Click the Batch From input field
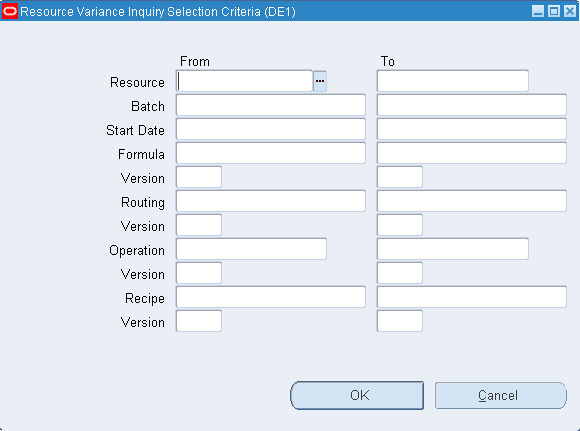Screen dimensions: 580x431 pyautogui.click(x=271, y=105)
